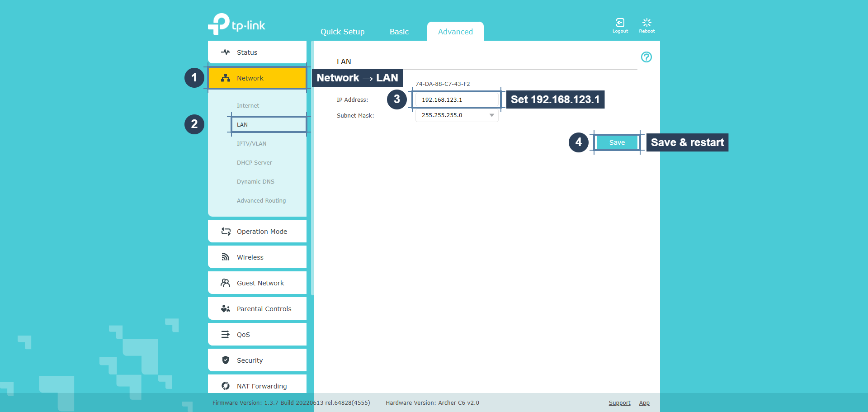Click the Hardware Version Archer C6 text

[432, 403]
